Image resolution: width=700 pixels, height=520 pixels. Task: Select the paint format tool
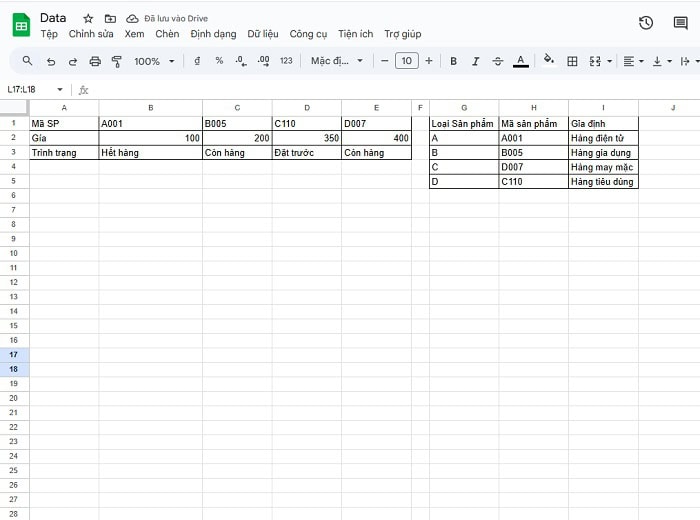(x=117, y=61)
